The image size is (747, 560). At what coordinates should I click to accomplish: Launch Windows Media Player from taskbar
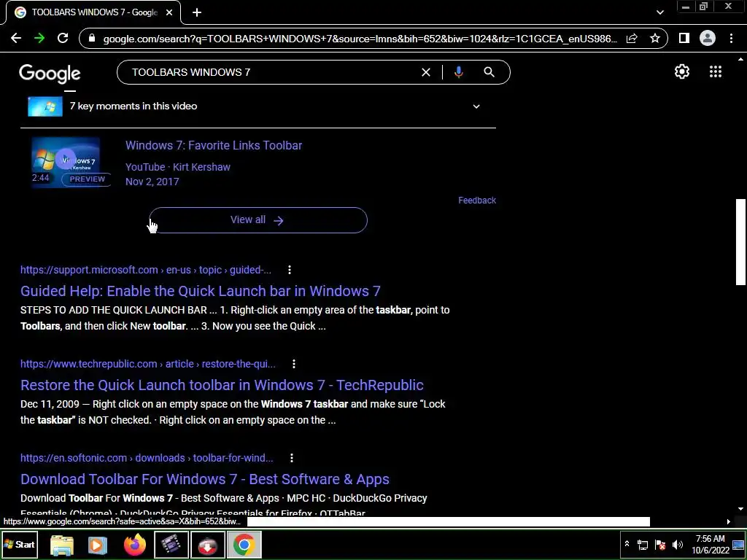(x=97, y=545)
